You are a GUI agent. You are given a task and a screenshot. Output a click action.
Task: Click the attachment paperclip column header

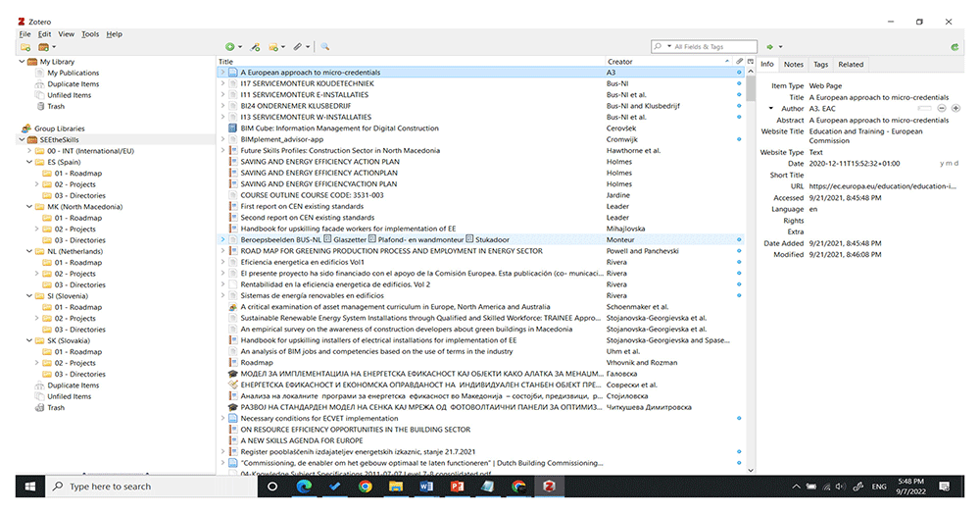(x=739, y=62)
